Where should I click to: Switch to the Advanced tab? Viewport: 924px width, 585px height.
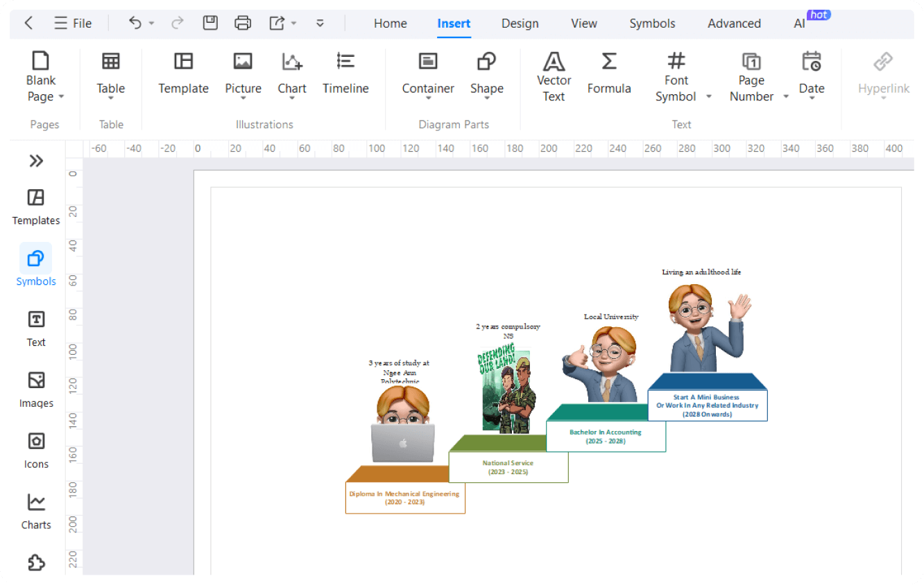pyautogui.click(x=734, y=24)
